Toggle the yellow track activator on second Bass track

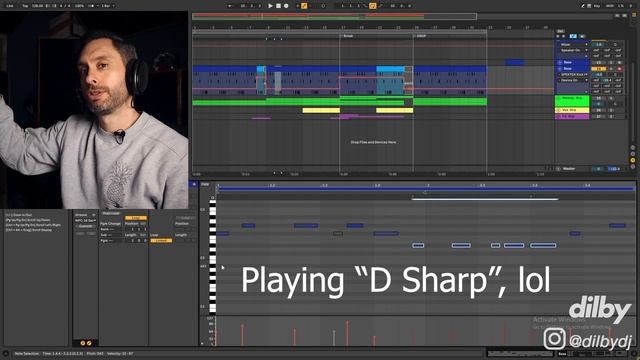click(598, 69)
